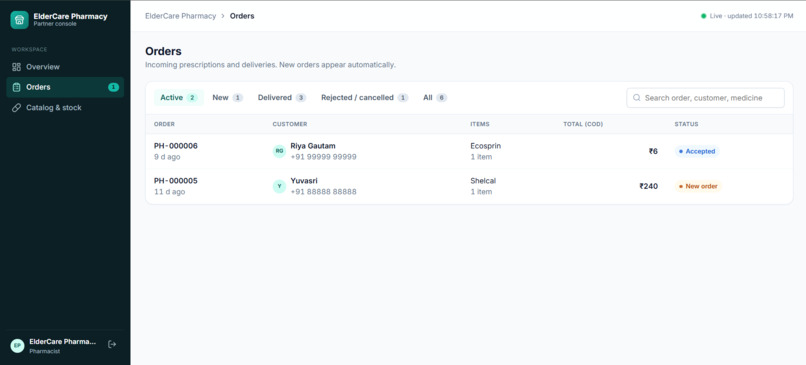The height and width of the screenshot is (365, 806).
Task: Click the breadcrumb chevron separator
Action: pos(223,16)
